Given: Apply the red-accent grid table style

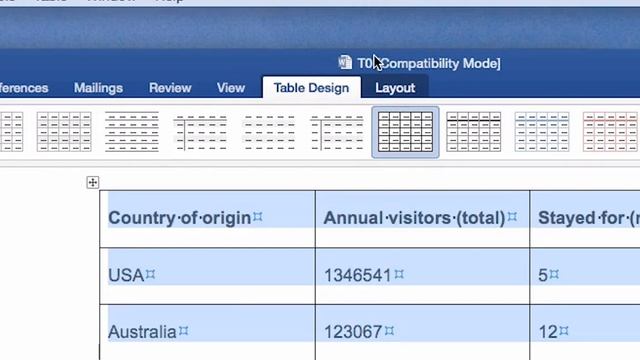Looking at the screenshot, I should [610, 132].
